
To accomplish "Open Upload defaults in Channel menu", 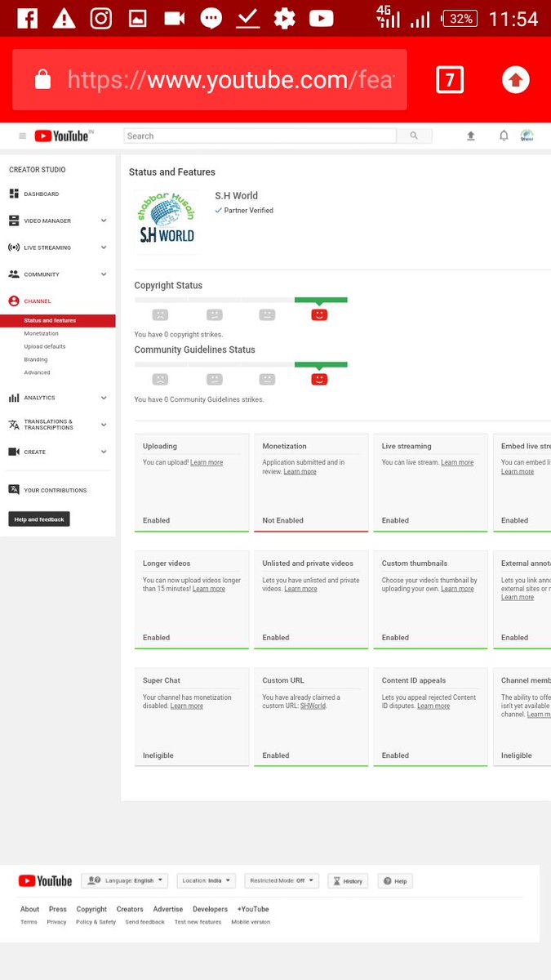I will [x=45, y=346].
